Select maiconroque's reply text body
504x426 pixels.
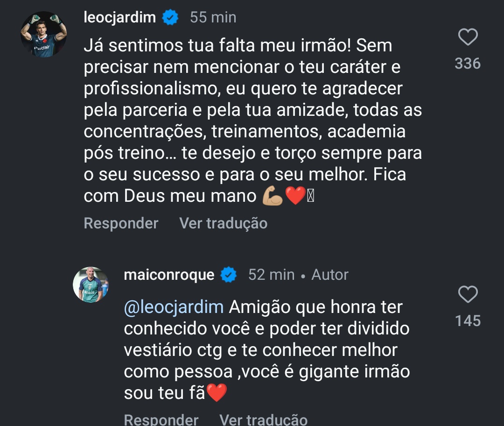266,350
